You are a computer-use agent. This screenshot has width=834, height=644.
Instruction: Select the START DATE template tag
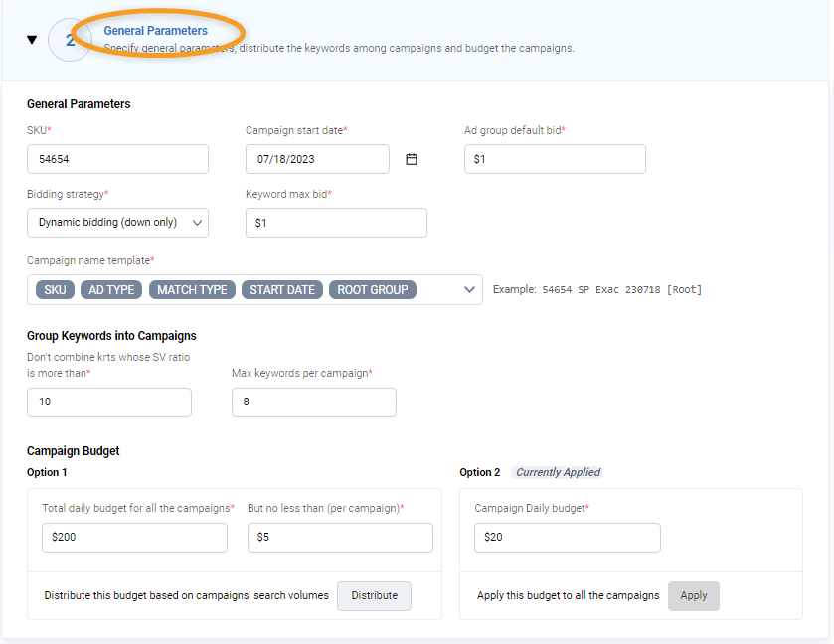coord(282,290)
